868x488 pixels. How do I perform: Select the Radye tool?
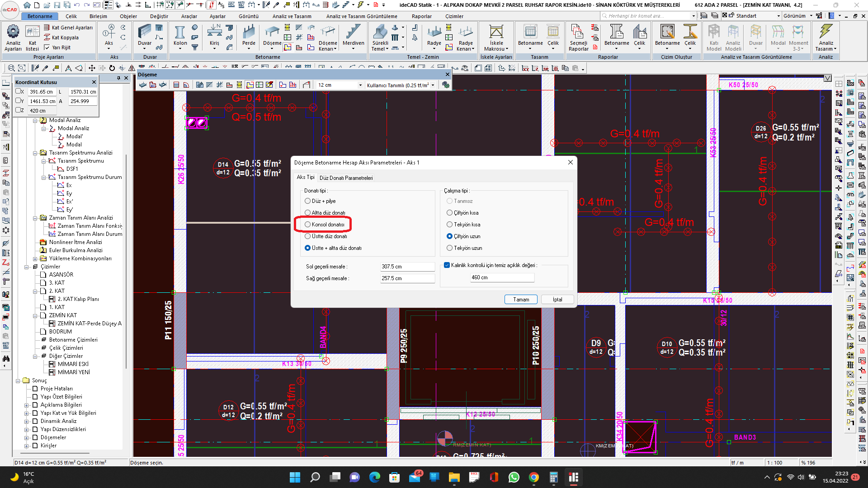434,37
